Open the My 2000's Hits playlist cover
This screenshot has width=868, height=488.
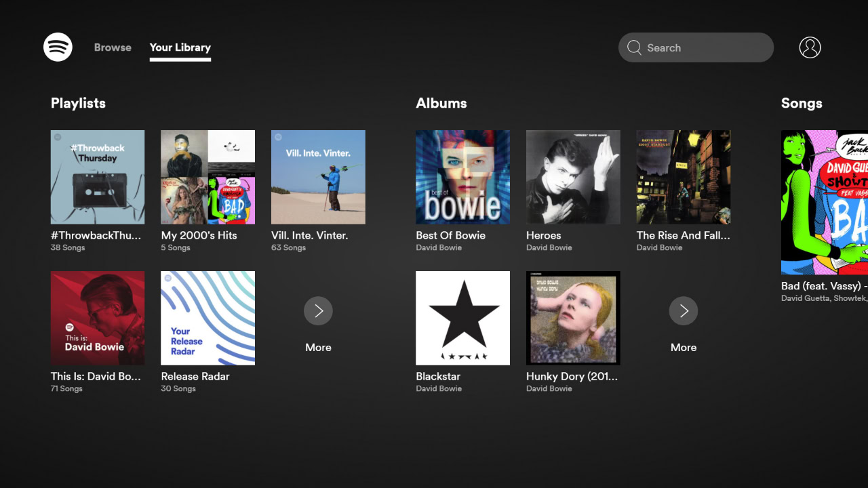point(208,177)
